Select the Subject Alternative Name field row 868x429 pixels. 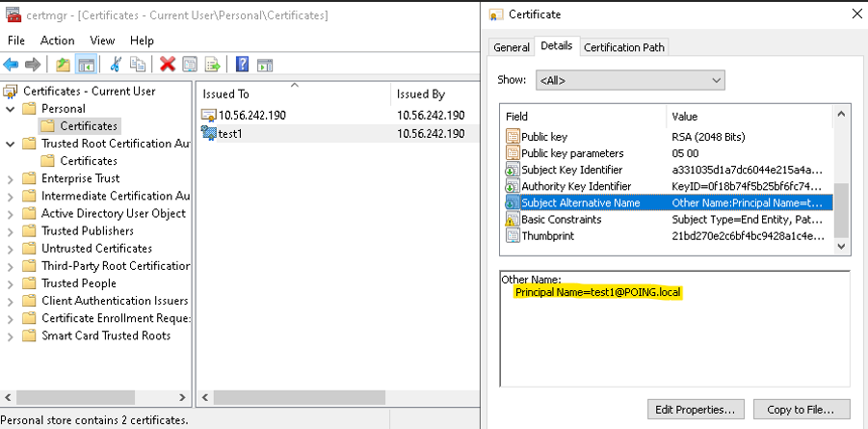click(667, 202)
